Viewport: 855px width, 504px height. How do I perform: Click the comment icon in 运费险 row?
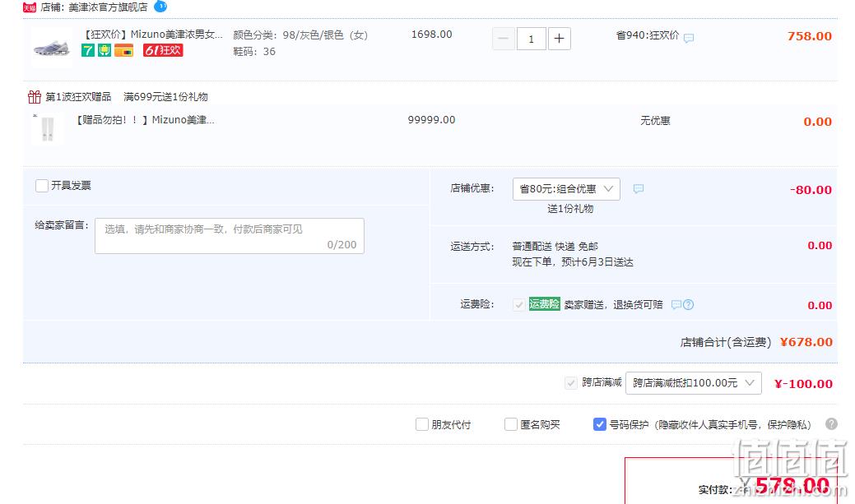pos(676,304)
